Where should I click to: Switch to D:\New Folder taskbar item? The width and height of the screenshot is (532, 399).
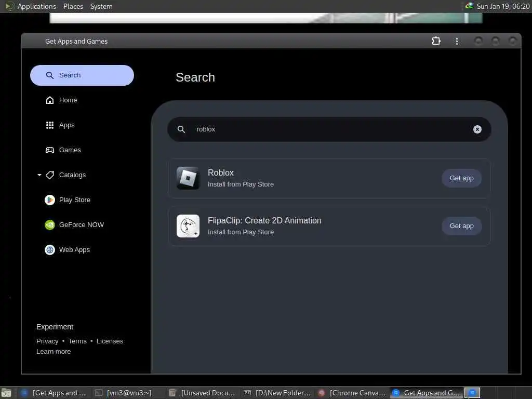pos(277,393)
